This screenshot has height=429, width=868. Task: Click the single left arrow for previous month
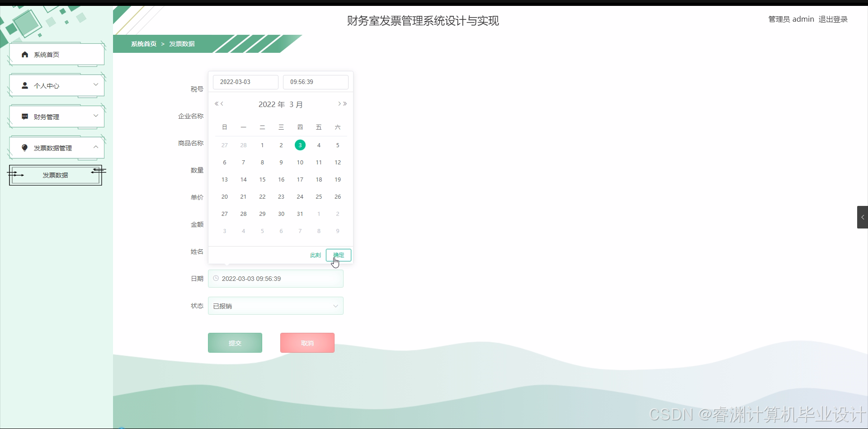click(x=222, y=103)
